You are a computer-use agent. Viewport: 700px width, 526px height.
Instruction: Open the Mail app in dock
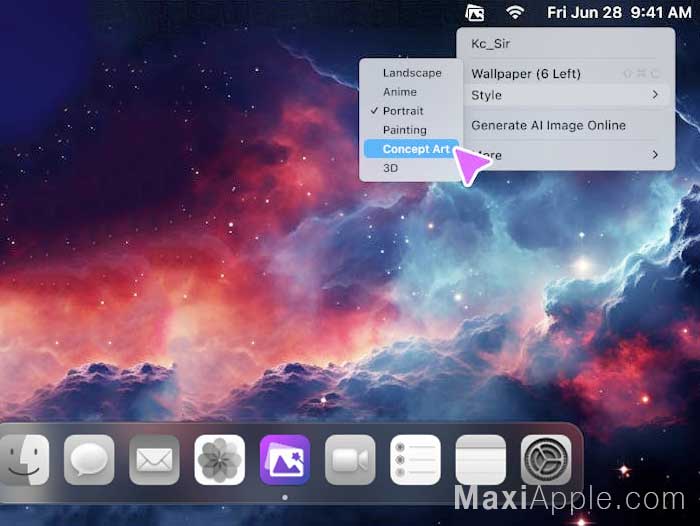(154, 460)
